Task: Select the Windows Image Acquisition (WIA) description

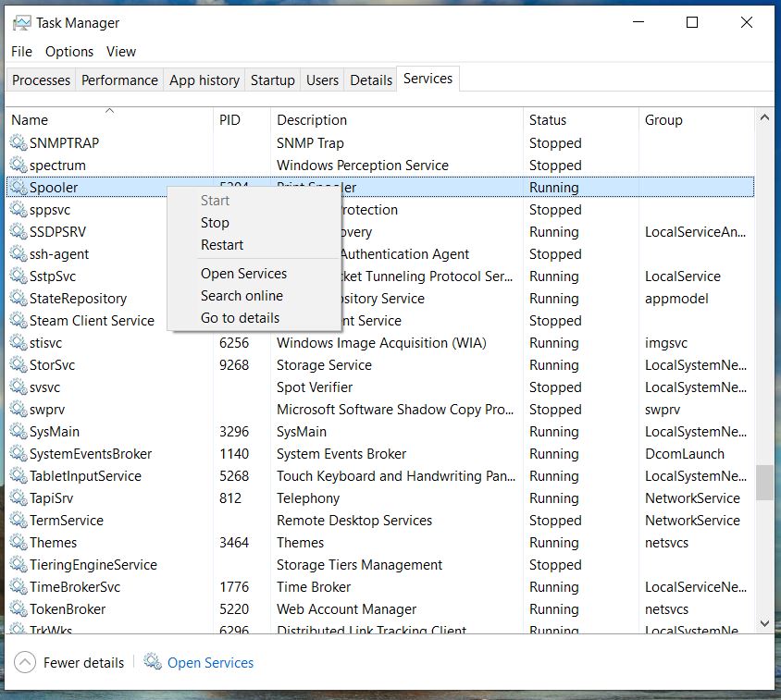Action: 381,342
